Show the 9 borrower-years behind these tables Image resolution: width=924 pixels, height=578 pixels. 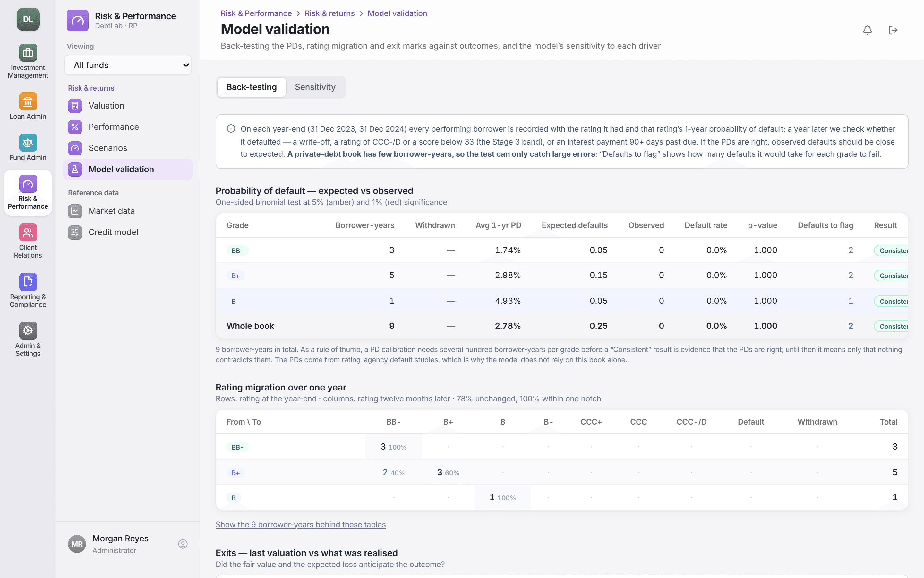click(x=301, y=524)
